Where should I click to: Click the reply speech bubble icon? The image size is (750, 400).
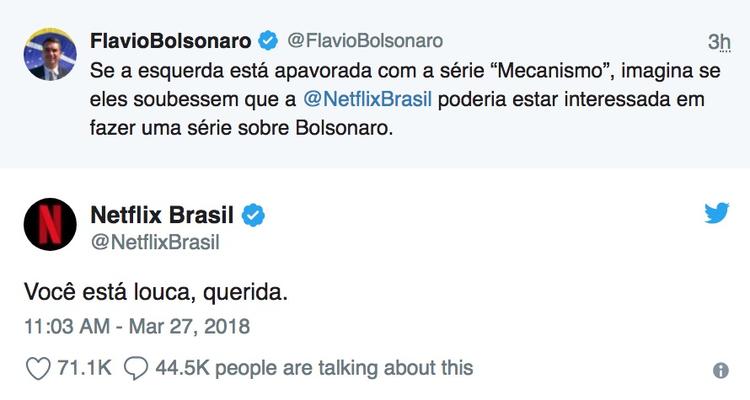(135, 369)
